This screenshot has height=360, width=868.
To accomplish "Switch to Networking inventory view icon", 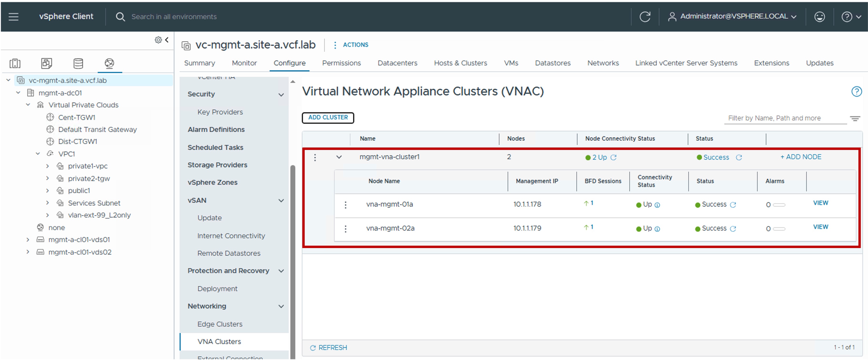I will [110, 63].
